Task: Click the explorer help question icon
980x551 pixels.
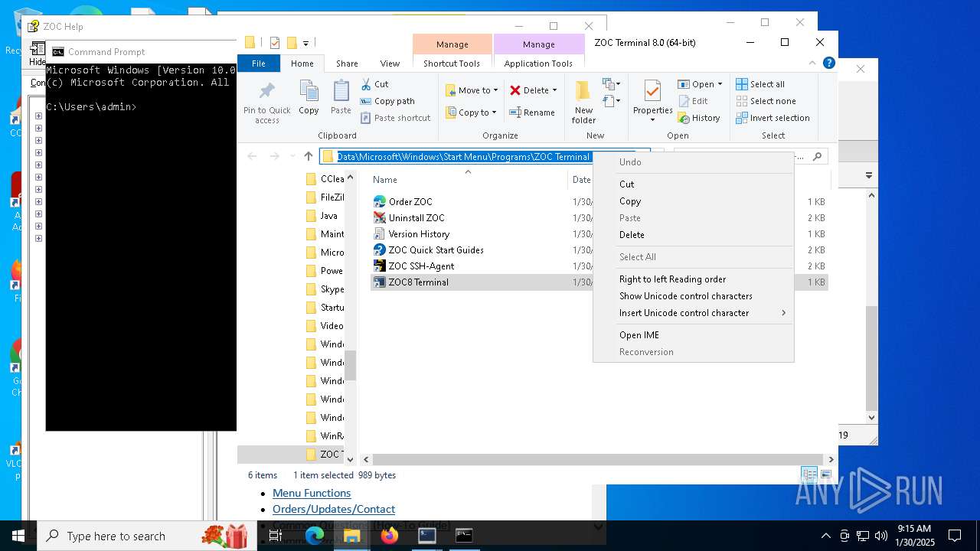Action: [828, 64]
